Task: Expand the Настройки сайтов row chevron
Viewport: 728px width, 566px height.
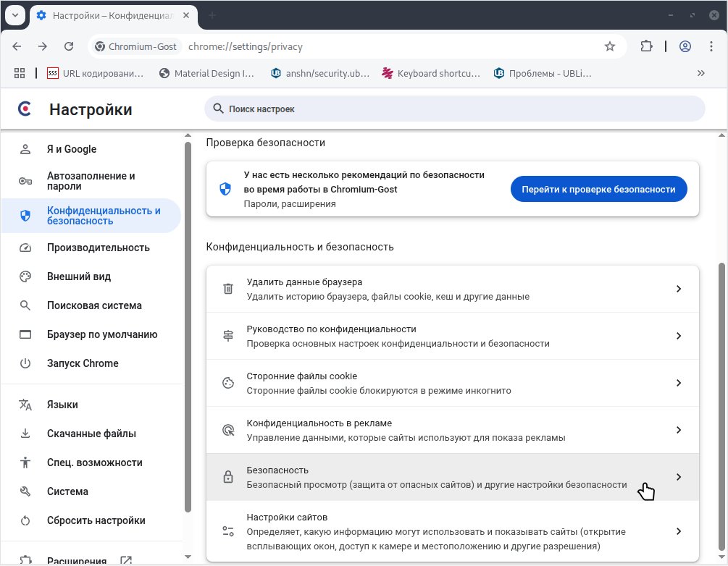Action: (679, 531)
